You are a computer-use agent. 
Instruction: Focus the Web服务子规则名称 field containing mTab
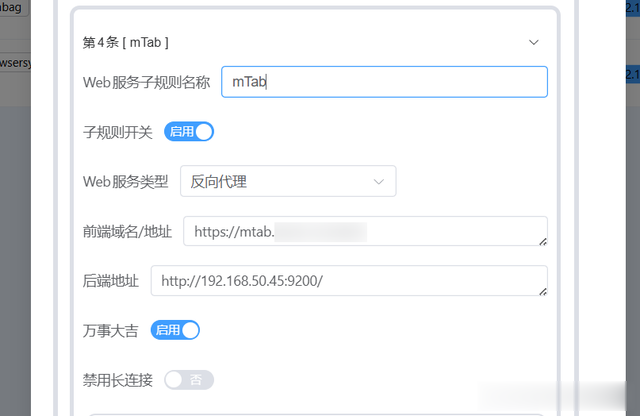pos(384,82)
